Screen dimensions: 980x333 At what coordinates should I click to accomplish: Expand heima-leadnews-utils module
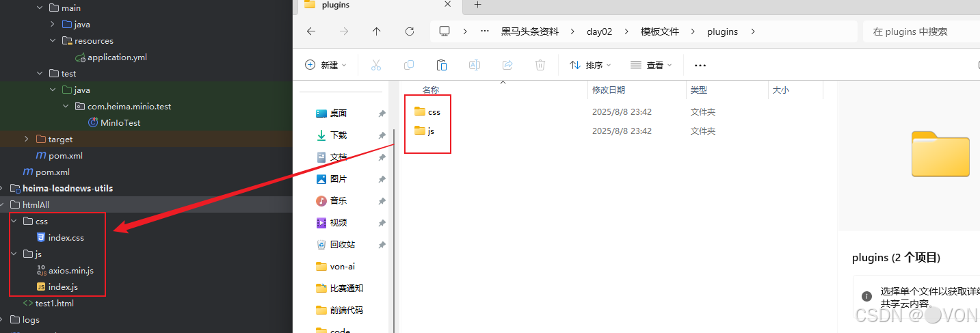coord(3,188)
